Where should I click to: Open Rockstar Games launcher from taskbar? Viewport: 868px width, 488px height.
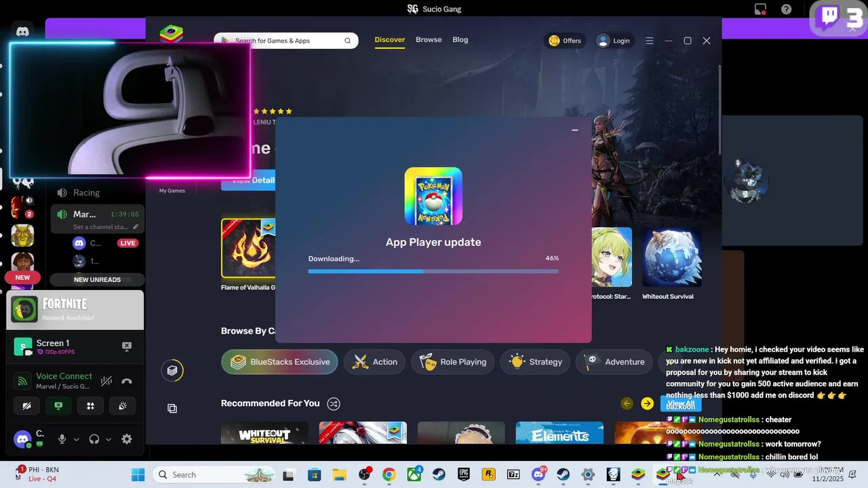[489, 474]
